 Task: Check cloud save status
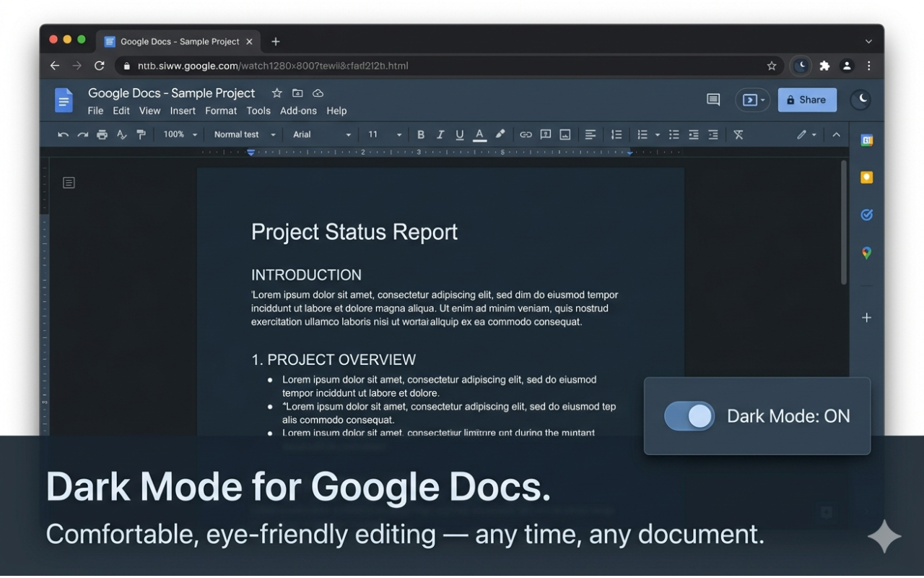pyautogui.click(x=318, y=93)
